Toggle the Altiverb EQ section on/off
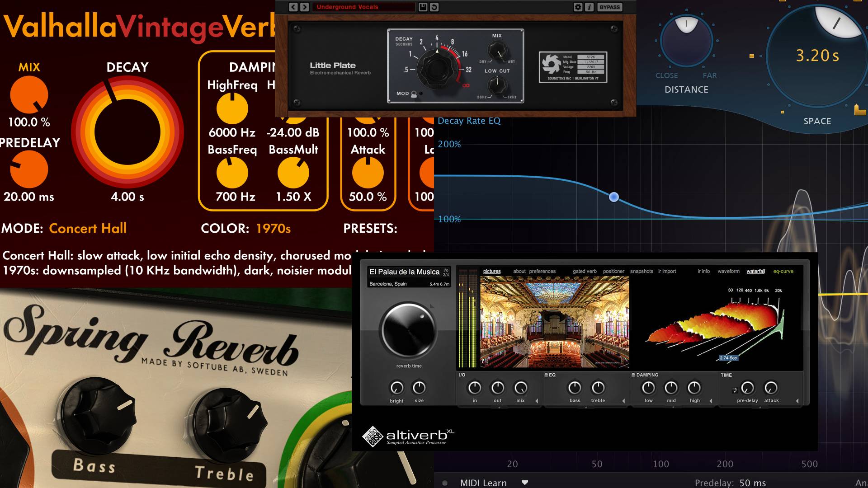Viewport: 868px width, 488px height. coord(546,375)
